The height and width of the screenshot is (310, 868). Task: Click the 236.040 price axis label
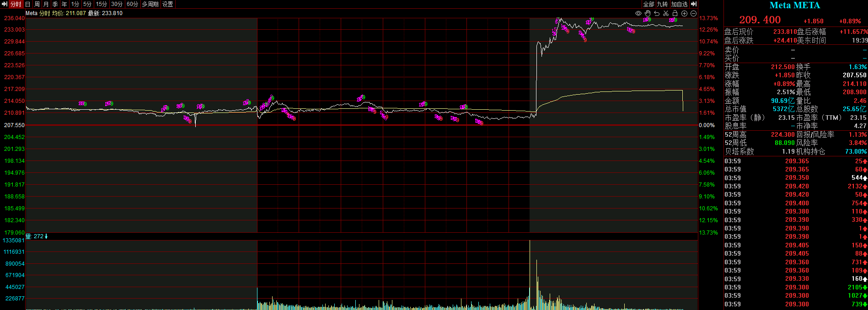[14, 18]
